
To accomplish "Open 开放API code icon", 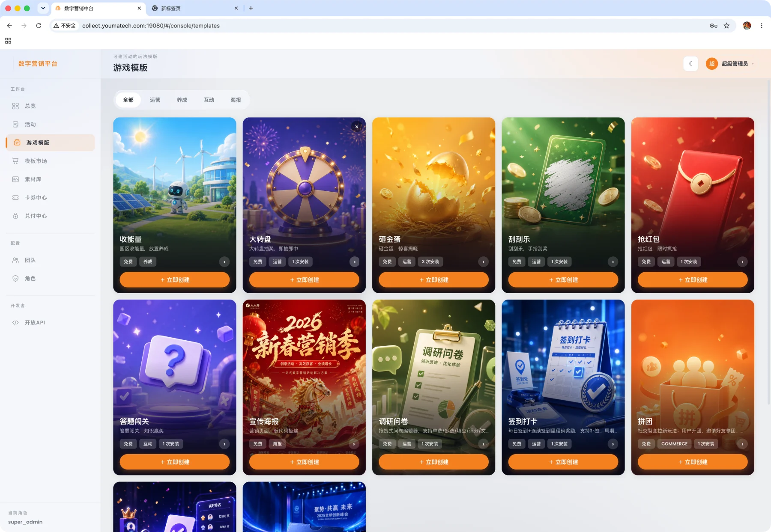I will click(x=15, y=323).
